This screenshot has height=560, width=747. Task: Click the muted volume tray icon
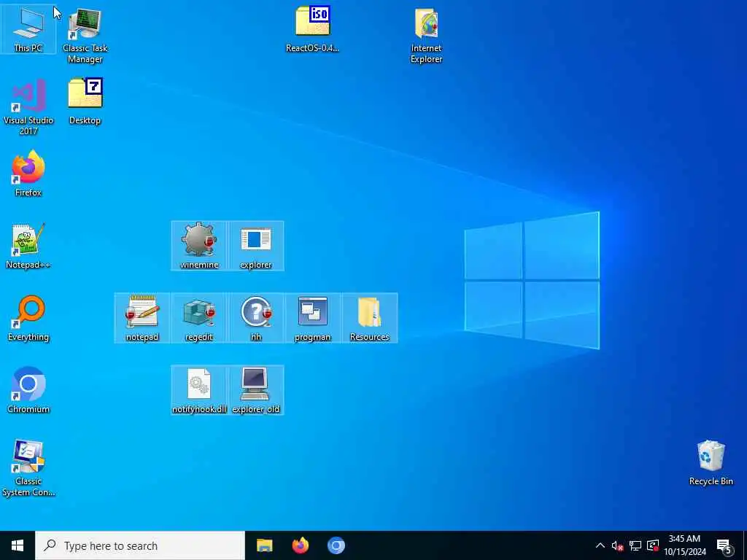[x=617, y=545]
